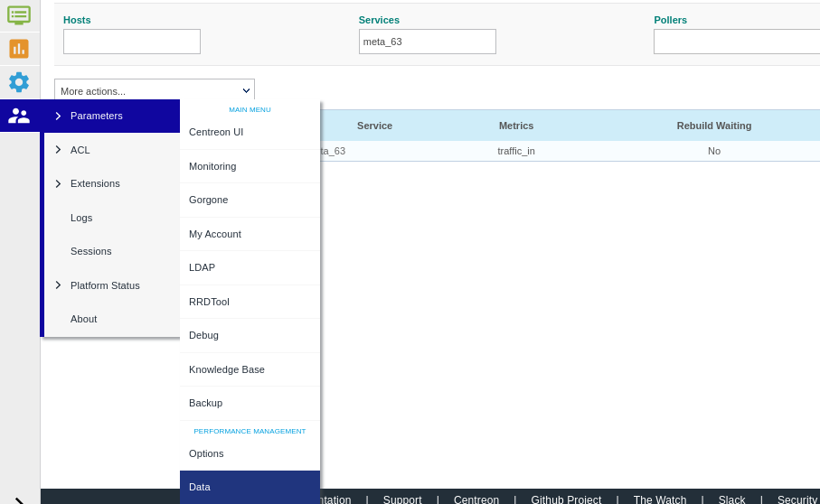Image resolution: width=820 pixels, height=504 pixels.
Task: Open the Logs menu entry
Action: pyautogui.click(x=81, y=218)
